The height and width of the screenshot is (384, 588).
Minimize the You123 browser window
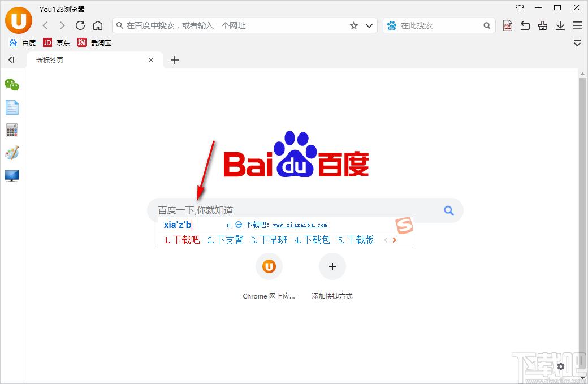coord(538,7)
